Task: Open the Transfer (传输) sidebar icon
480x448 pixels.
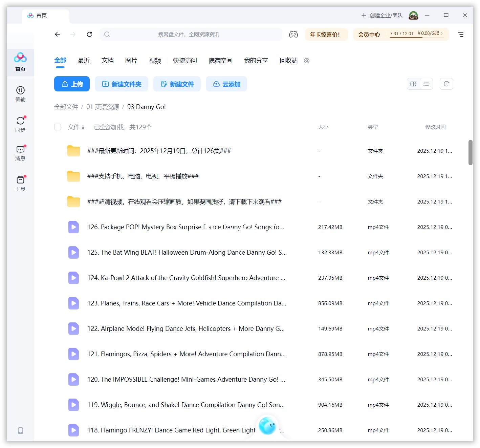Action: pyautogui.click(x=20, y=93)
